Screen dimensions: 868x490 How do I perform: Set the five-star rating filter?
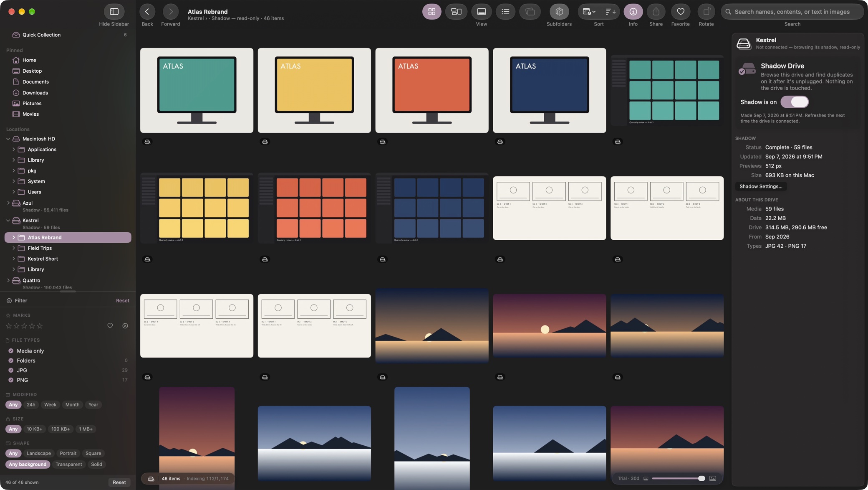[x=40, y=326]
